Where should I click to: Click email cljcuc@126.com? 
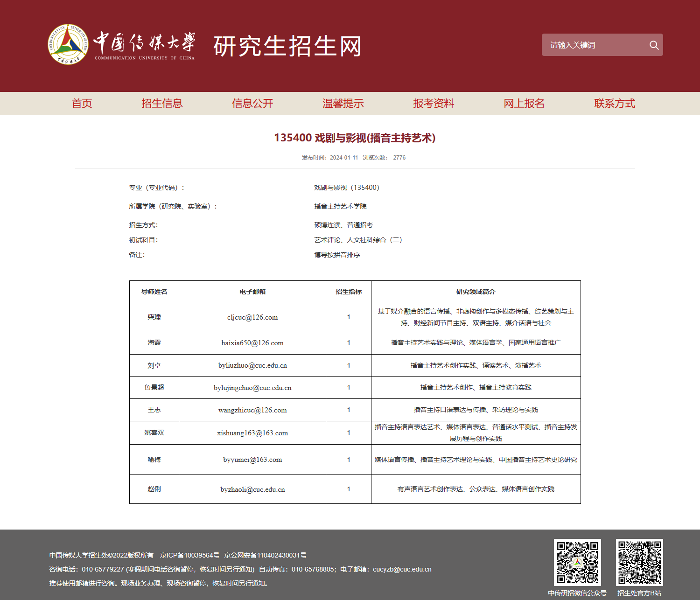coord(252,317)
